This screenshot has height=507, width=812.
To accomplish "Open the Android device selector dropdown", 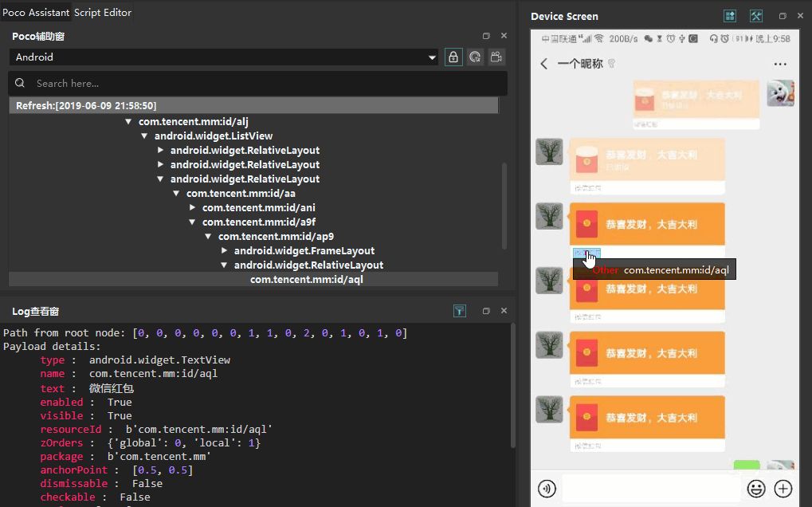I will tap(431, 57).
